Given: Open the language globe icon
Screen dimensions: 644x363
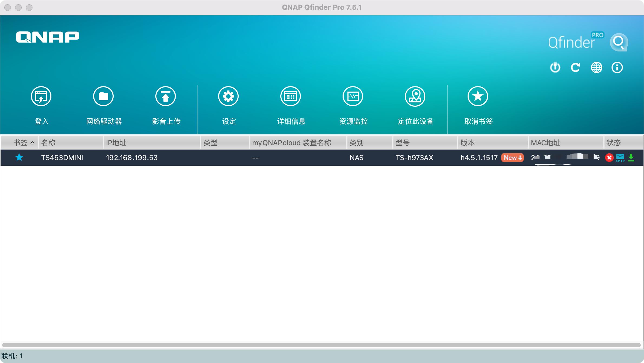Looking at the screenshot, I should 597,67.
